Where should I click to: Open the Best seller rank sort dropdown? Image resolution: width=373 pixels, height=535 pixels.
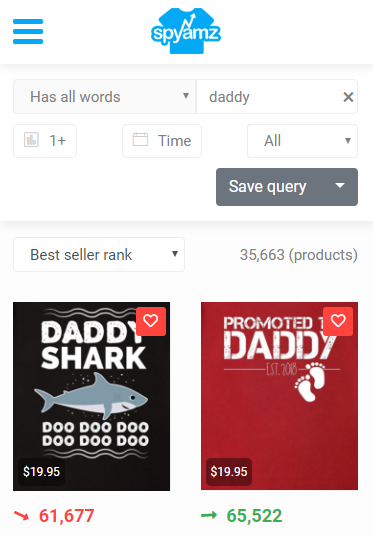click(x=99, y=255)
